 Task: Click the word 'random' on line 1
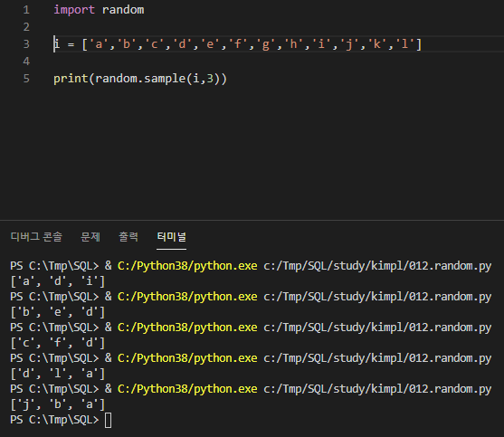click(x=123, y=10)
